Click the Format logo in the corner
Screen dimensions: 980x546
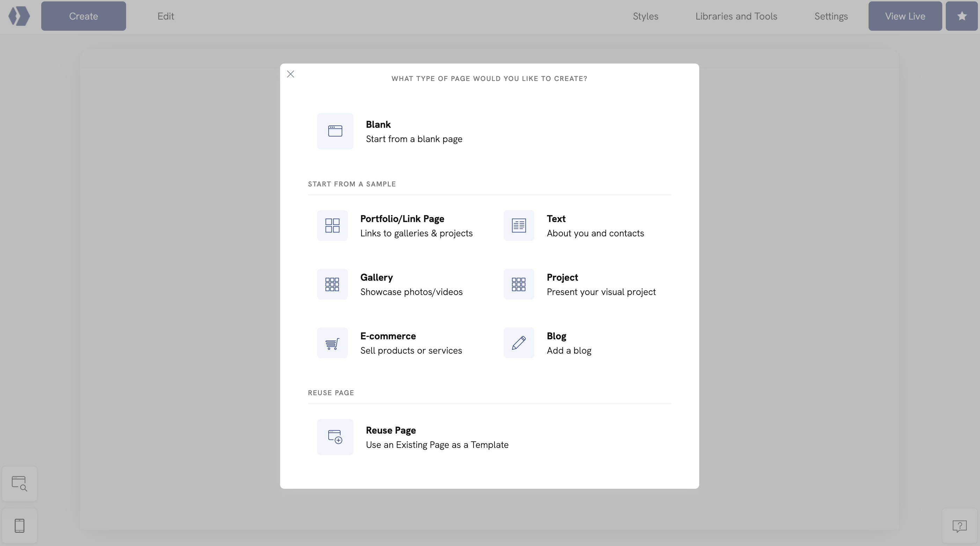point(19,16)
